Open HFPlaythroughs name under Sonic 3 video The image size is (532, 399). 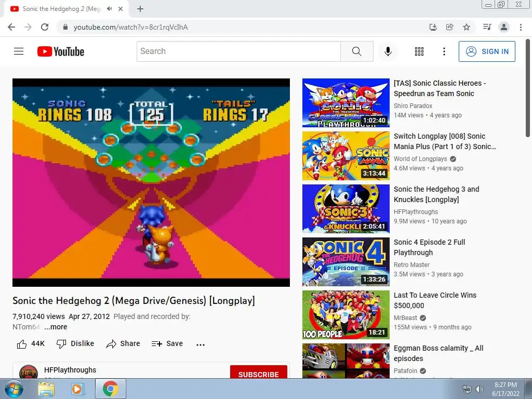coord(416,211)
